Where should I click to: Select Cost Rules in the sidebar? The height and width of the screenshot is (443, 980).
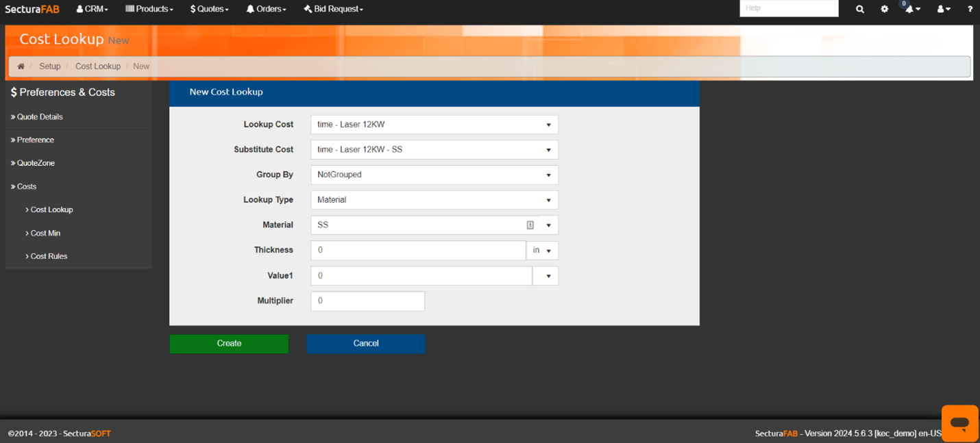[x=49, y=256]
